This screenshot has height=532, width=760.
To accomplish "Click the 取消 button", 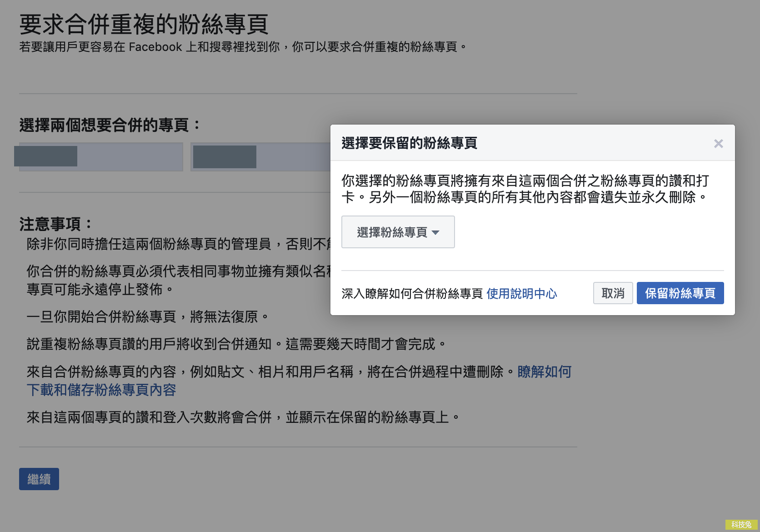I will point(613,293).
